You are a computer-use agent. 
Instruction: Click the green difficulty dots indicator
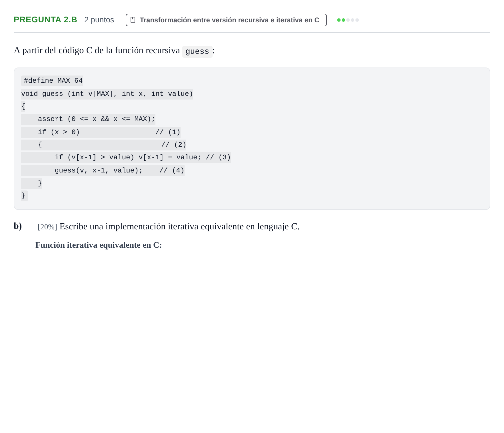point(348,20)
